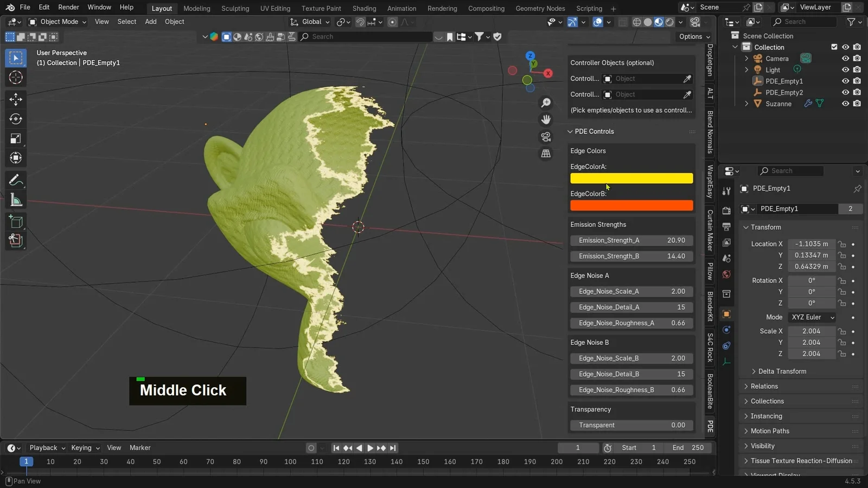868x488 pixels.
Task: Select the Measure tool
Action: click(x=15, y=199)
